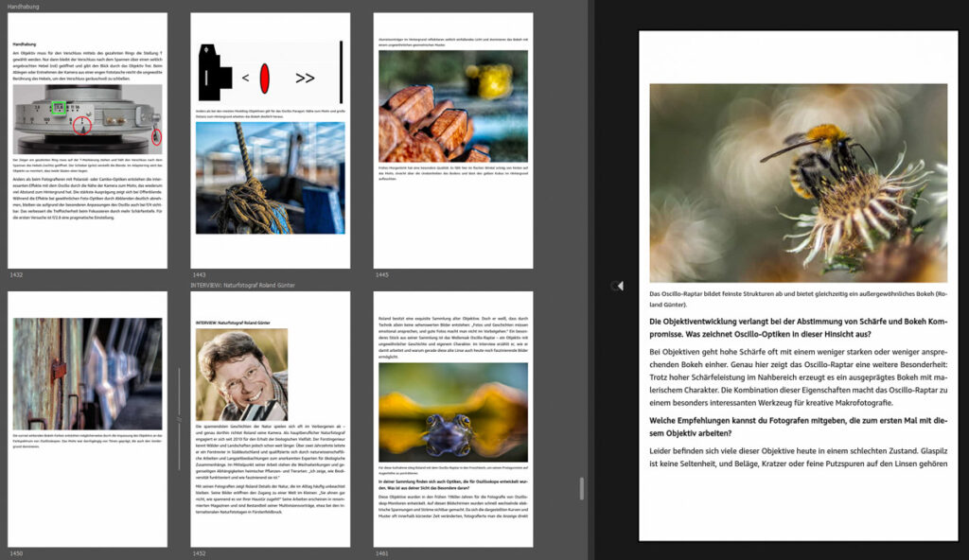This screenshot has height=560, width=969.
Task: Select the Handhabung page thumbnail numbered 1432
Action: [x=87, y=141]
